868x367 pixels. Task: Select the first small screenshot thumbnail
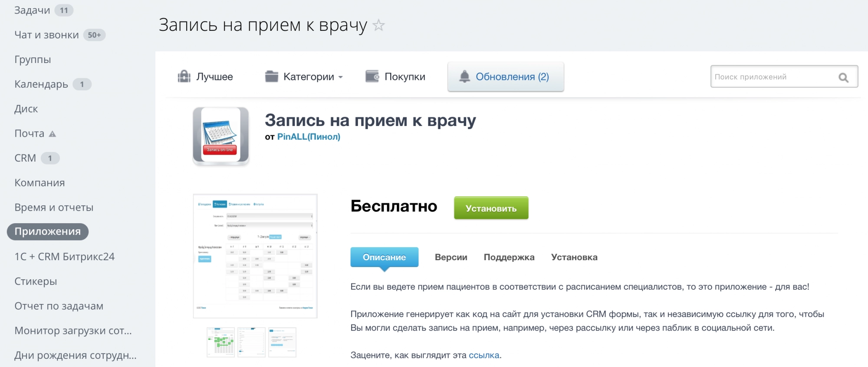pos(220,342)
